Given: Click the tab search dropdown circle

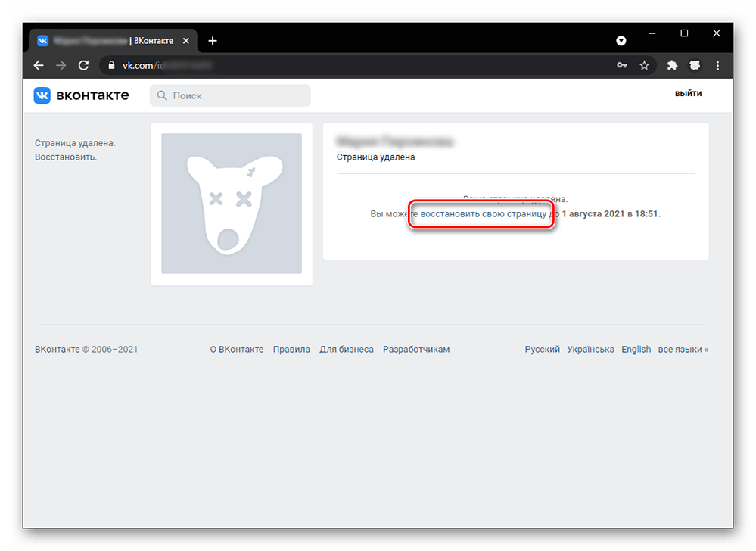Looking at the screenshot, I should (621, 41).
